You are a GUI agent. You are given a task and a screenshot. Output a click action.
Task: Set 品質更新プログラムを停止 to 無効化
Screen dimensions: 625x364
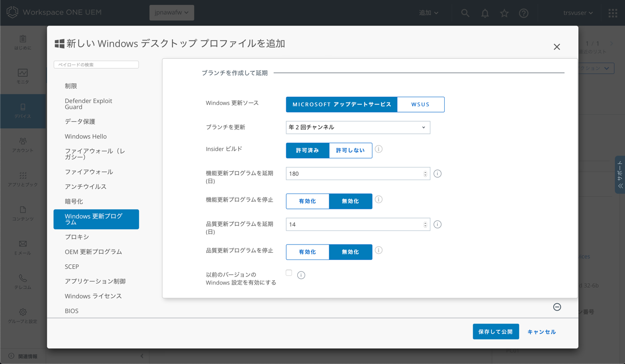point(350,252)
